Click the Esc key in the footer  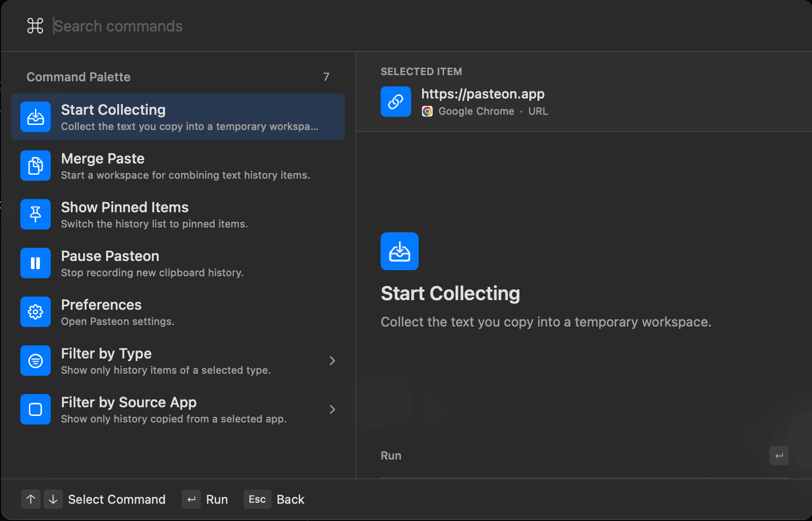pos(257,499)
